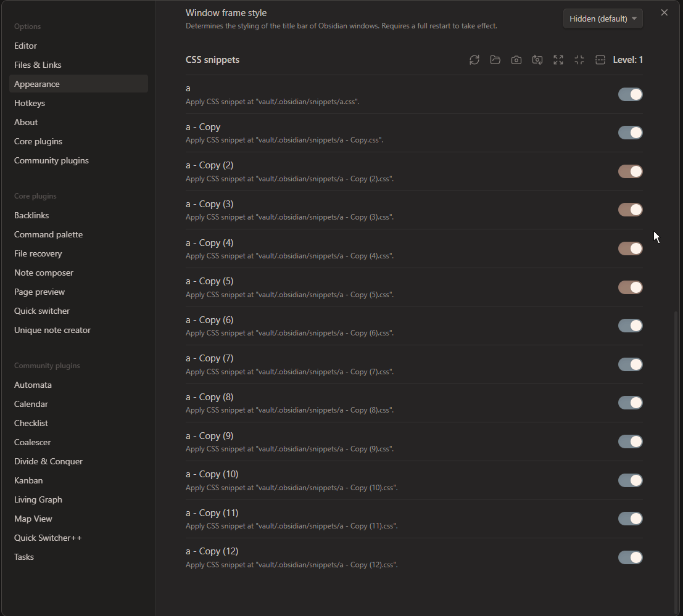Turn off 'a - Copy (4)' snippet

(631, 248)
